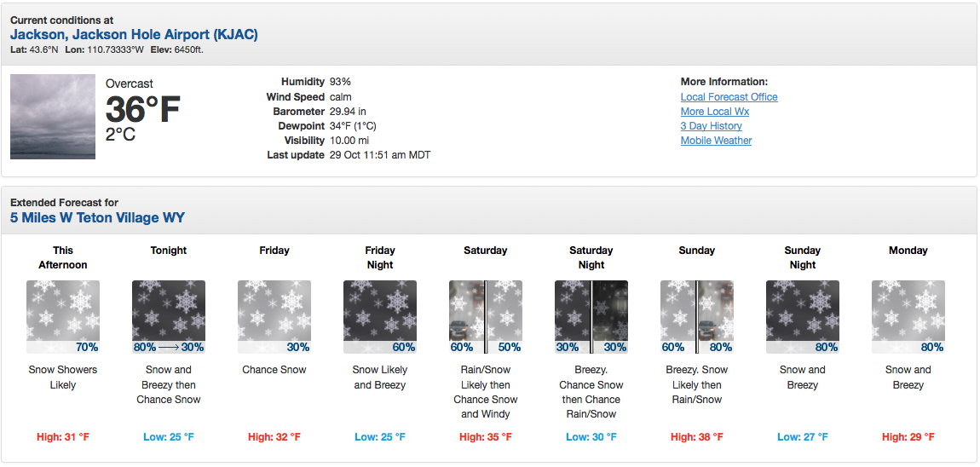Click the Monday snow and breezy icon

pyautogui.click(x=908, y=317)
